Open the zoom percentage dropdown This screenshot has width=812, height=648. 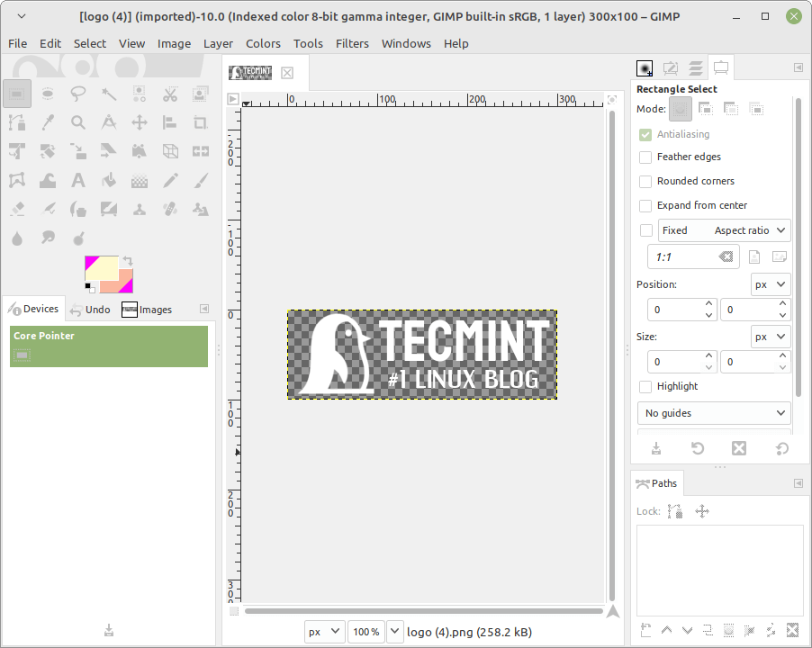point(394,631)
